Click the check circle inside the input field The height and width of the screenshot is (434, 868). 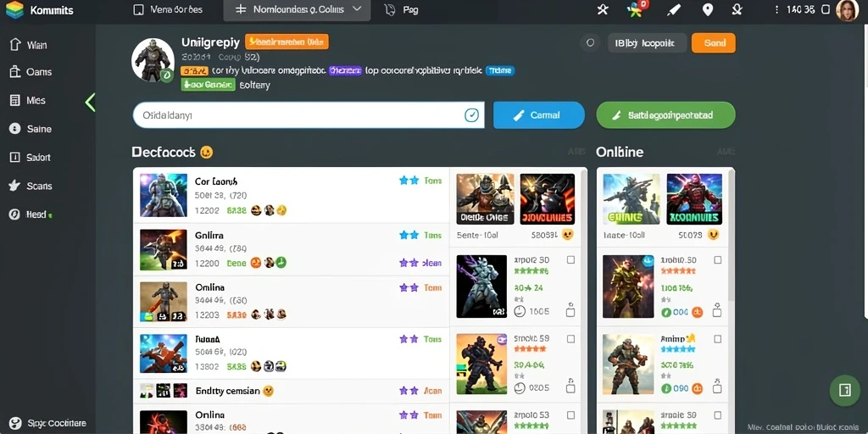pos(471,115)
